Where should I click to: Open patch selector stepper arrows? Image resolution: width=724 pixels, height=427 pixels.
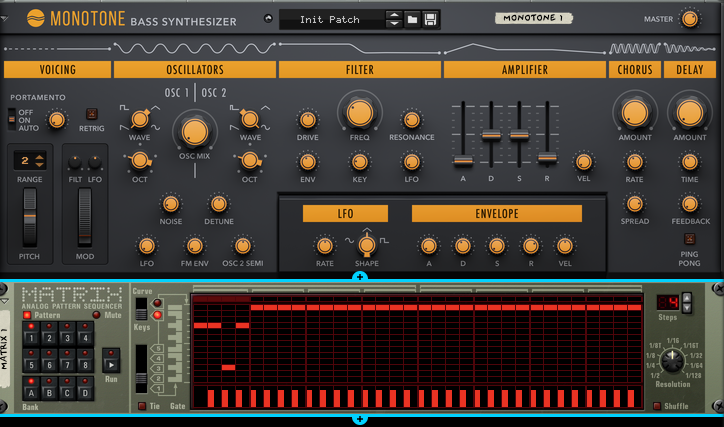(x=394, y=19)
